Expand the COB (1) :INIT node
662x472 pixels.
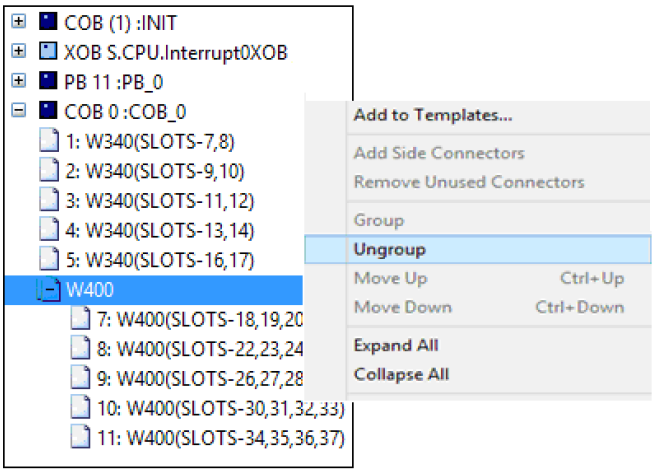click(x=19, y=21)
